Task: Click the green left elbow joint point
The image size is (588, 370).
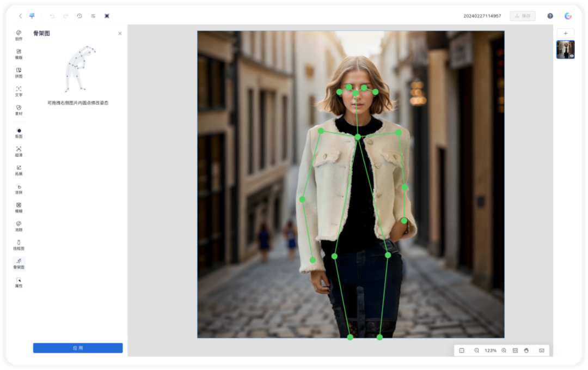Action: point(302,199)
